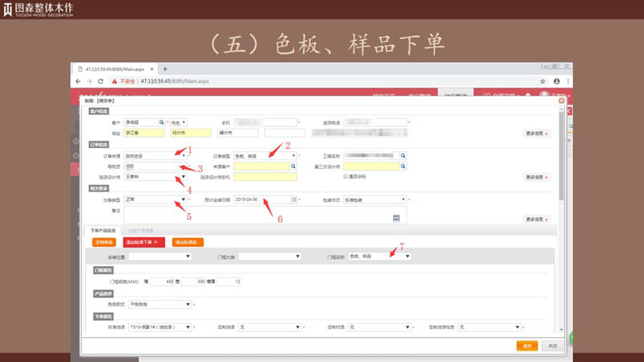Viewport: 644px width, 362px height.
Task: Close the new order dialog with X
Action: [560, 101]
